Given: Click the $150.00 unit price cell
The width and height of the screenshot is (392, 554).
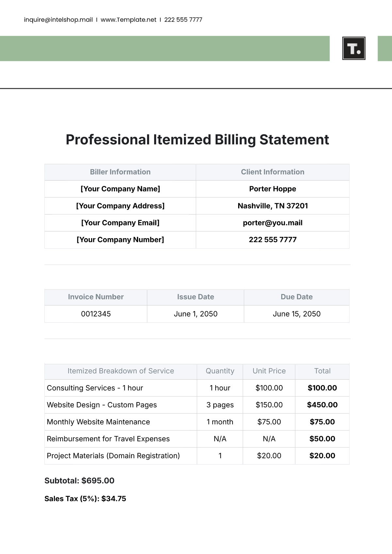Looking at the screenshot, I should (269, 405).
